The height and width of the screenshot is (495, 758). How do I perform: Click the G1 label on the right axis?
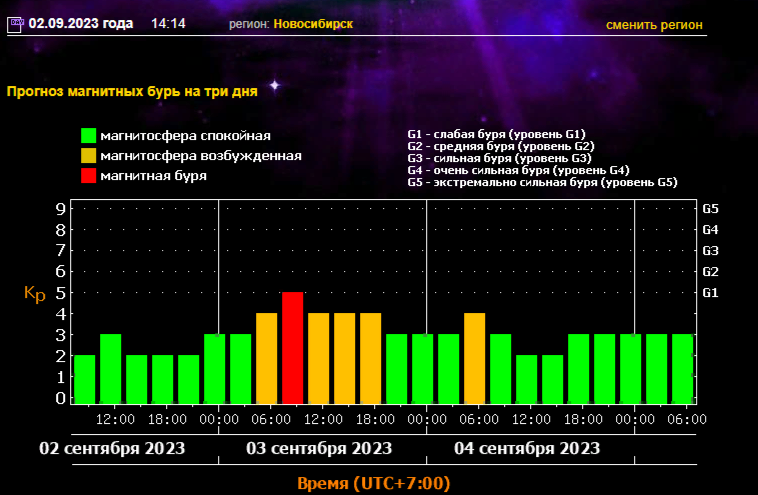click(710, 292)
